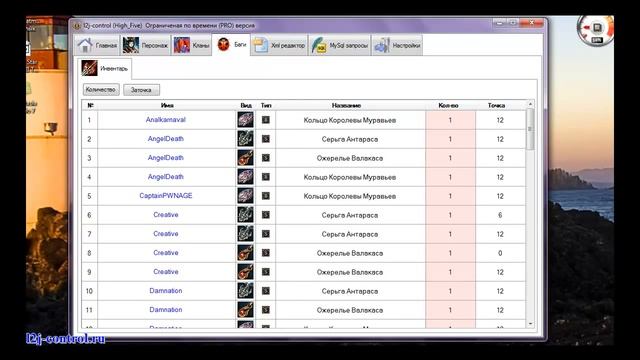Open Creative link in row 6

click(x=166, y=215)
